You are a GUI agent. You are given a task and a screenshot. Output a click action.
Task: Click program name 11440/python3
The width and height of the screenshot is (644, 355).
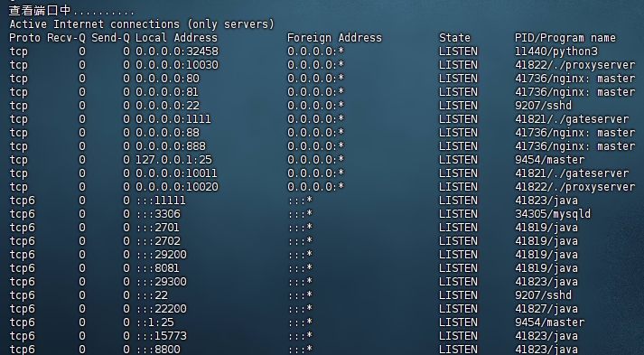click(556, 51)
